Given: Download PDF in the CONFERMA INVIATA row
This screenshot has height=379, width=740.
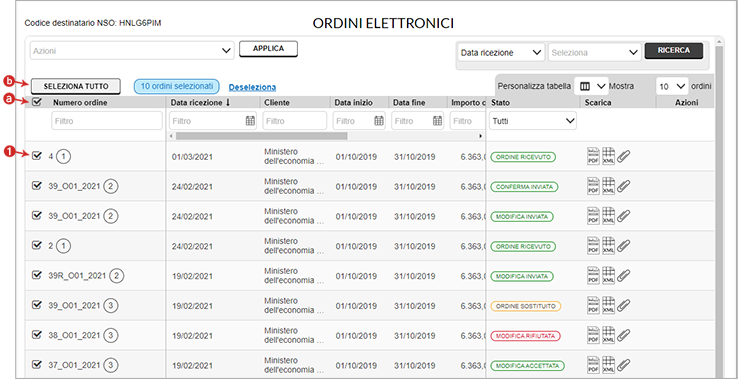Looking at the screenshot, I should 593,186.
